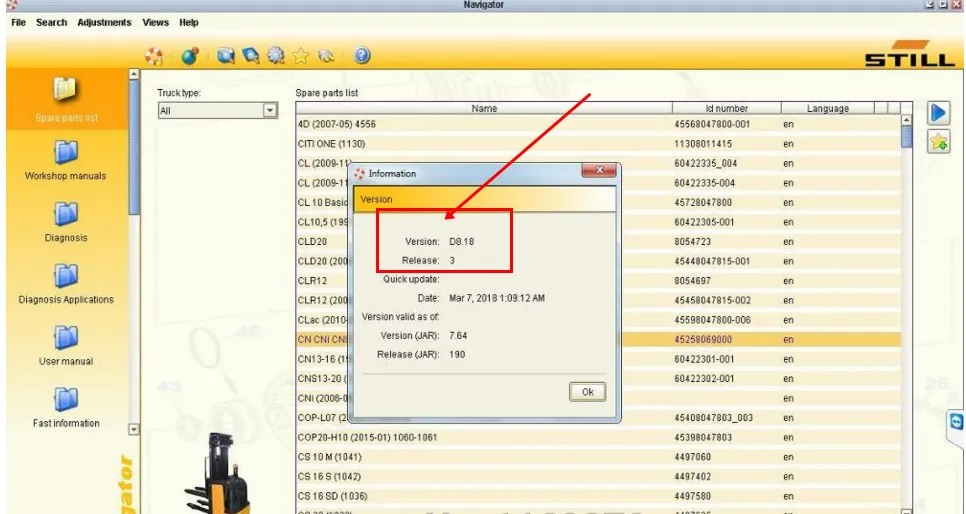Viewport: 966px width, 514px height.
Task: Click the blue play arrow button
Action: pyautogui.click(x=938, y=113)
